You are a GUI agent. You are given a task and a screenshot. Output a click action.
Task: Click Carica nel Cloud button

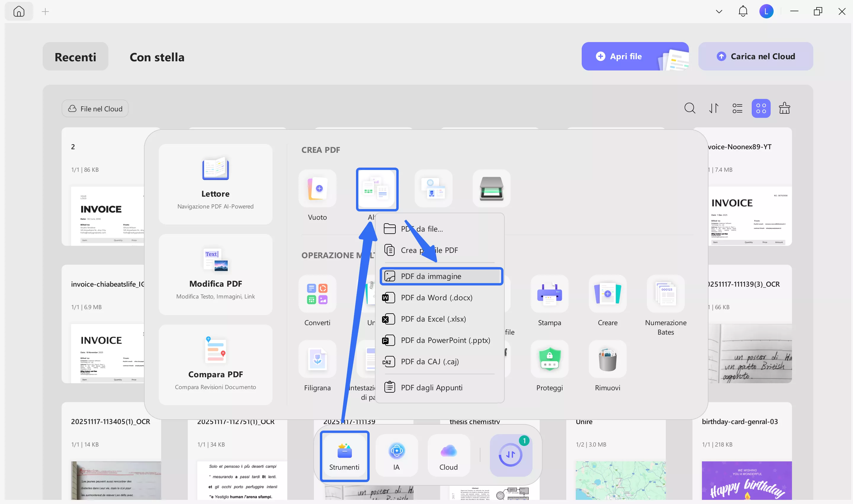click(756, 56)
